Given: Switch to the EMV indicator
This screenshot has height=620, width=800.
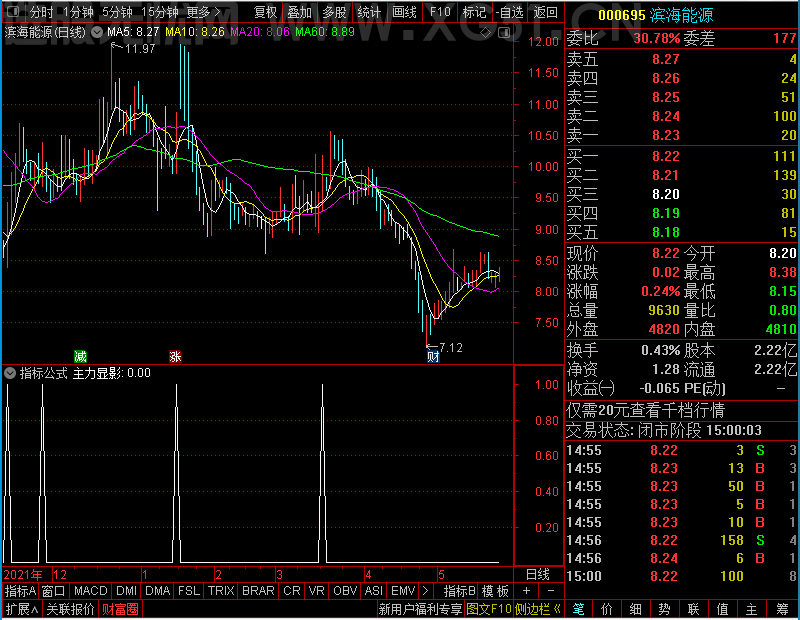Looking at the screenshot, I should [x=403, y=591].
